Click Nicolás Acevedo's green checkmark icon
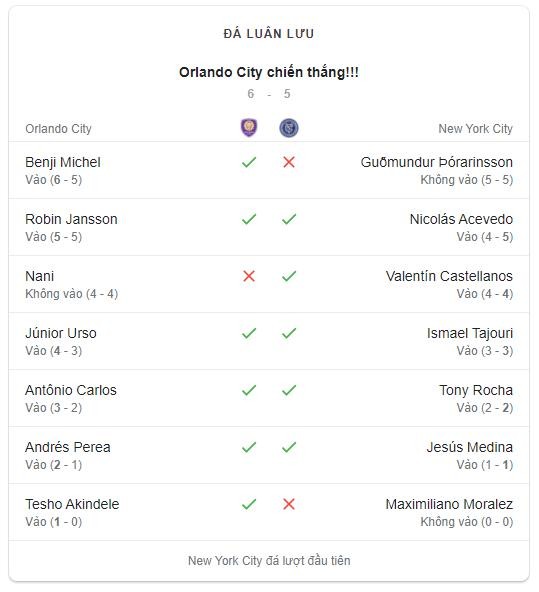This screenshot has width=539, height=592. [x=289, y=219]
